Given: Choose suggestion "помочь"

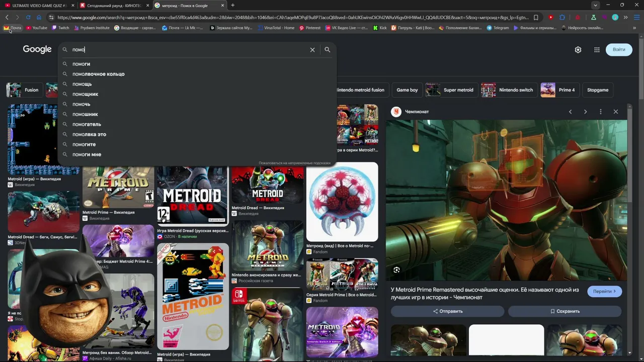Looking at the screenshot, I should point(197,104).
